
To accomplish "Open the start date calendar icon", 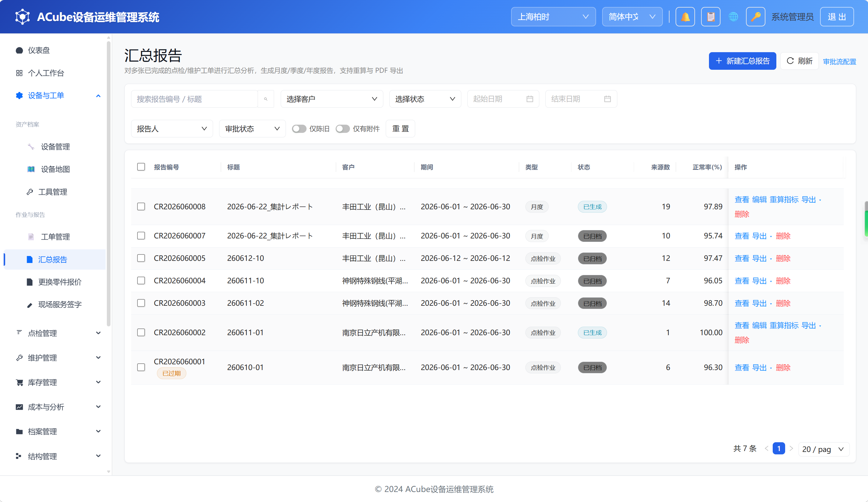I will pyautogui.click(x=530, y=99).
